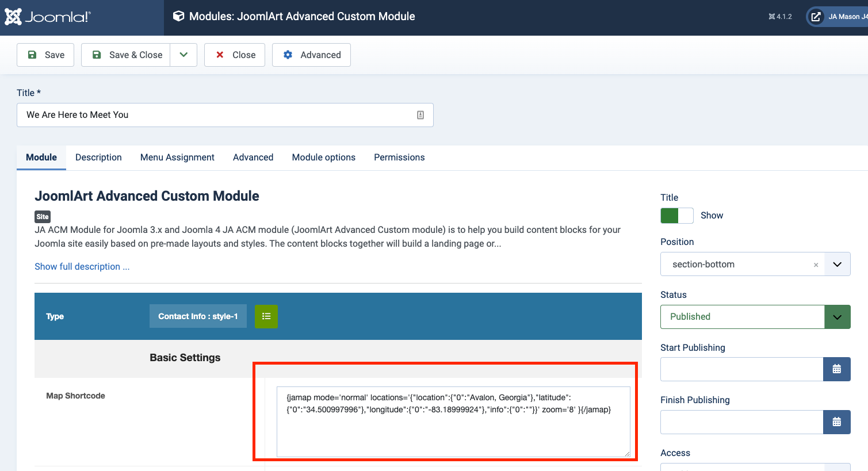Toggle the Show Title switch

point(677,216)
